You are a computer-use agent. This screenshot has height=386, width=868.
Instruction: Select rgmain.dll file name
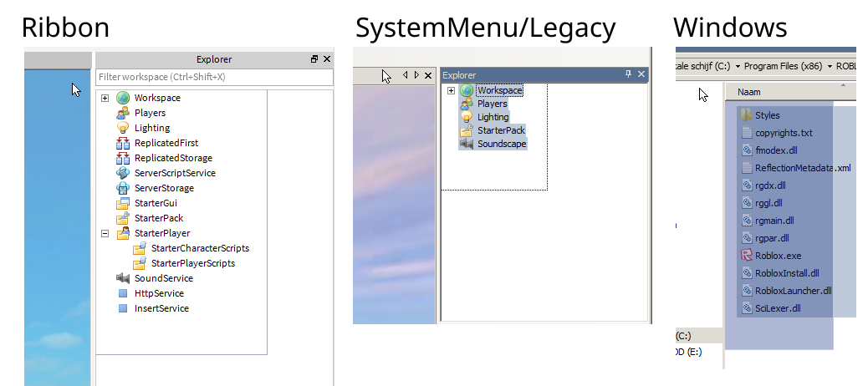774,221
